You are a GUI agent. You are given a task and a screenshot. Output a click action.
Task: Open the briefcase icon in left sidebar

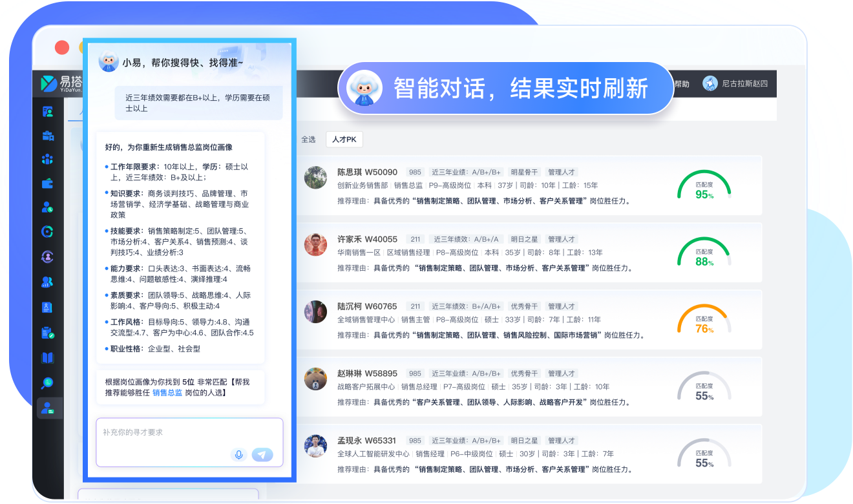(x=48, y=136)
